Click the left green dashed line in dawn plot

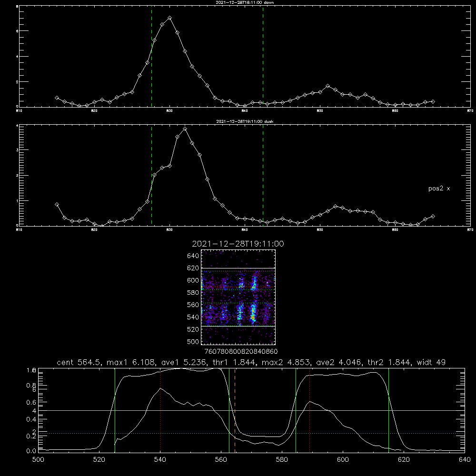pos(151,57)
